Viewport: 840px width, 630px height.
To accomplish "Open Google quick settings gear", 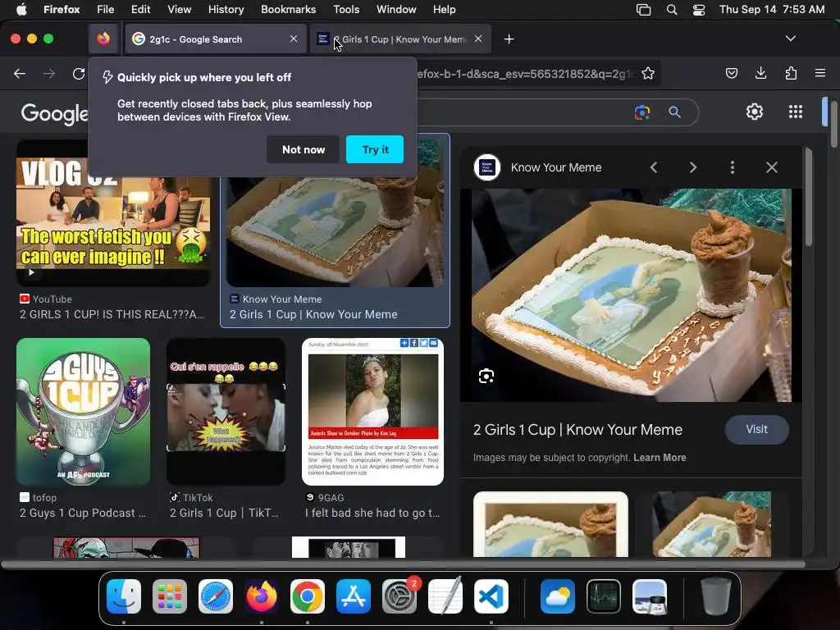I will 755,112.
